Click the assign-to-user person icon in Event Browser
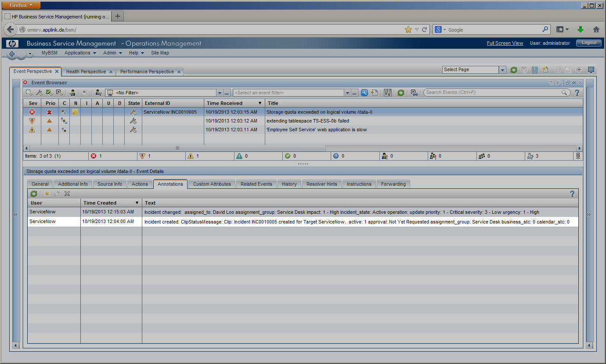Screen dimensions: 606x364 click(x=72, y=93)
